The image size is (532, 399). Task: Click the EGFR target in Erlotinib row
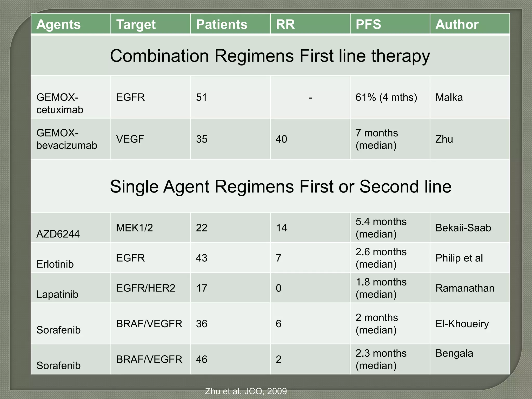(151, 258)
